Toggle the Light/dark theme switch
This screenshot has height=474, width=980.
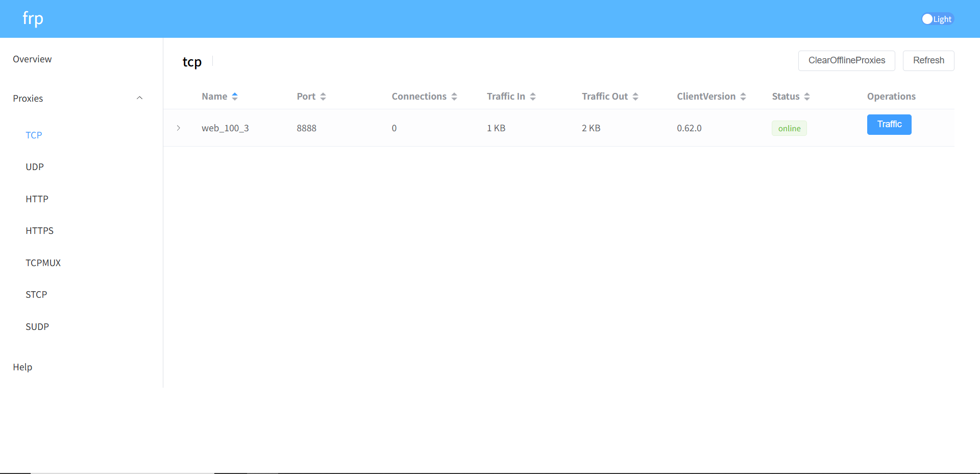(937, 19)
